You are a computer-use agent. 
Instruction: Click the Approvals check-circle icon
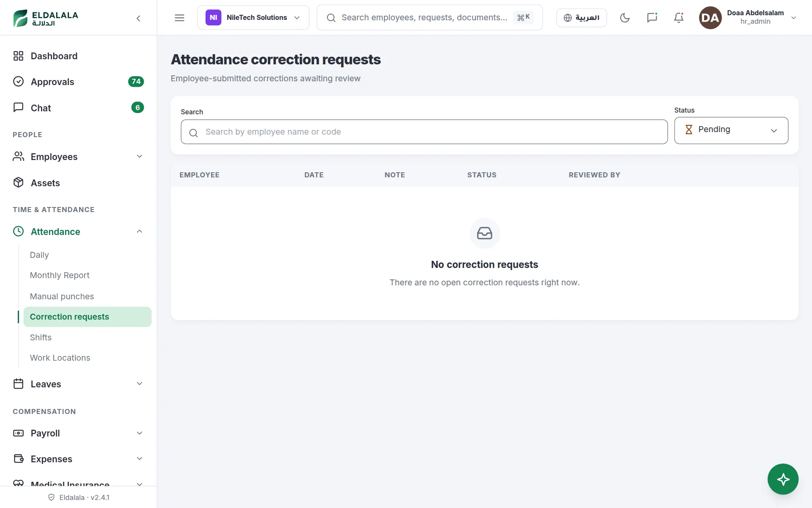18,81
